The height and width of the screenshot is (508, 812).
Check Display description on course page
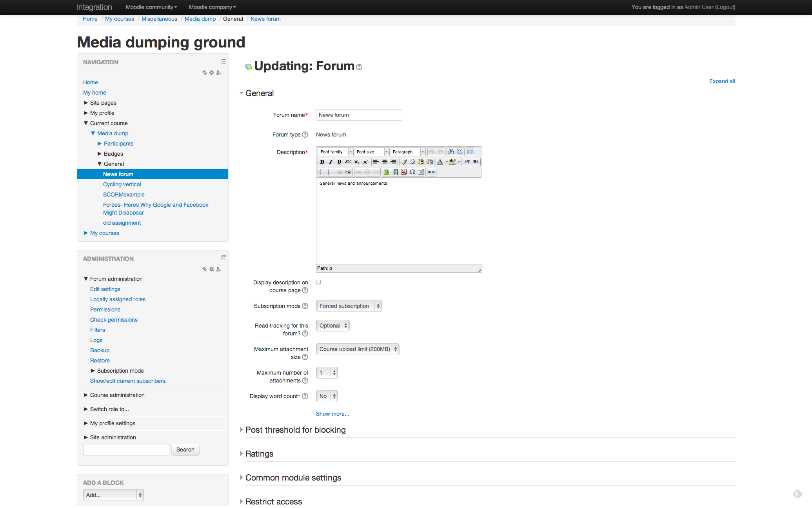[318, 282]
